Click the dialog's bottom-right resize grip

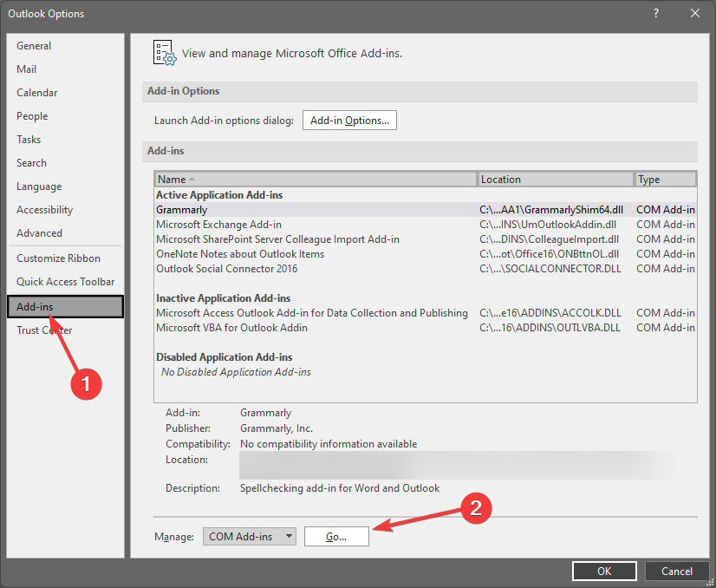click(x=710, y=582)
